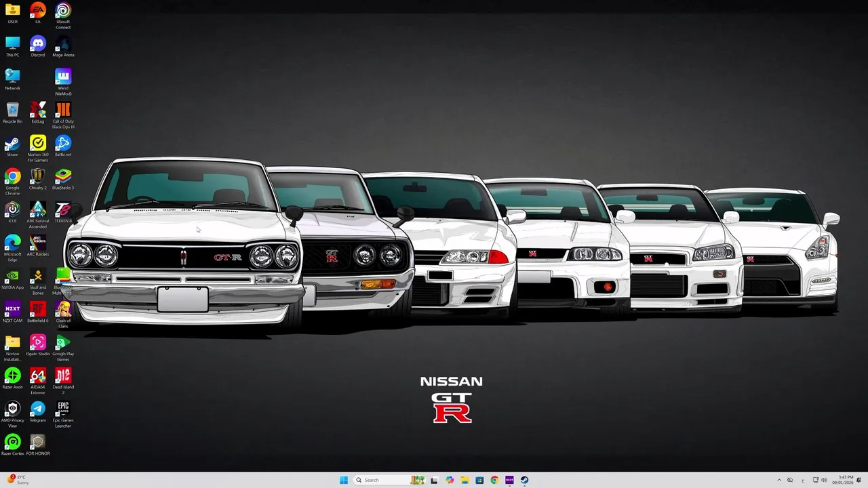Image resolution: width=868 pixels, height=488 pixels.
Task: Select the Battle.net desktop icon
Action: coord(63,146)
